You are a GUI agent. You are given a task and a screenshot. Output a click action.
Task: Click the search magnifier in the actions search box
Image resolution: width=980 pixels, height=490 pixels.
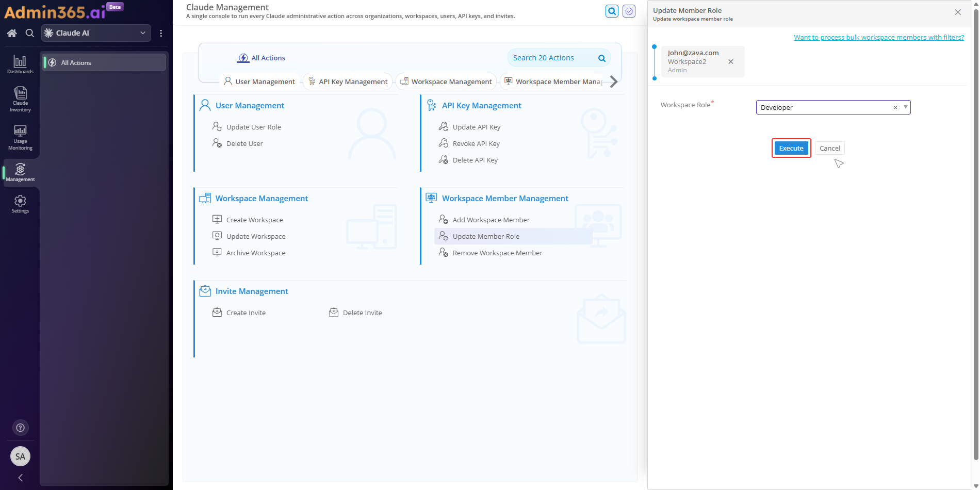[601, 58]
